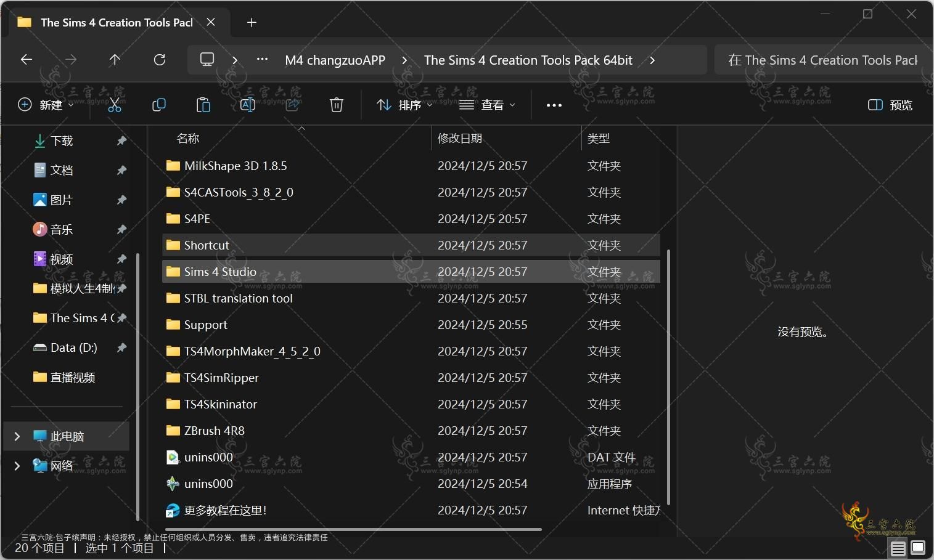Open 文档 in the sidebar
Screen dimensions: 934x560
[x=61, y=171]
